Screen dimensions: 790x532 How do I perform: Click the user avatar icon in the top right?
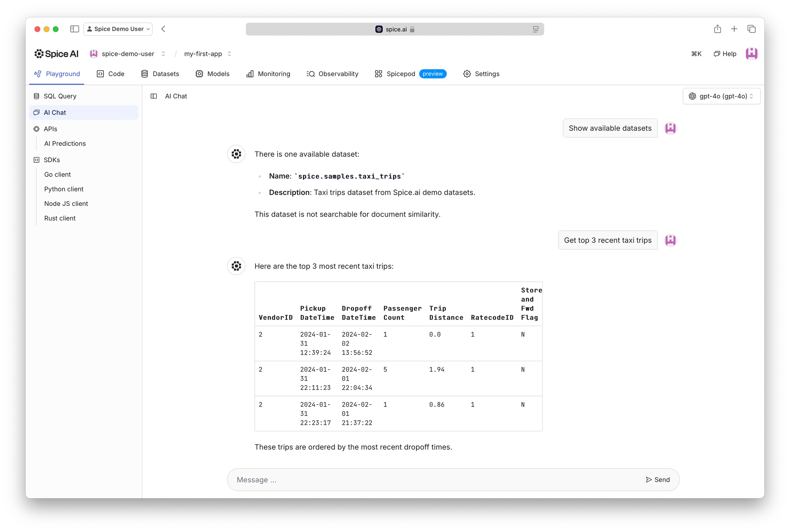point(751,54)
